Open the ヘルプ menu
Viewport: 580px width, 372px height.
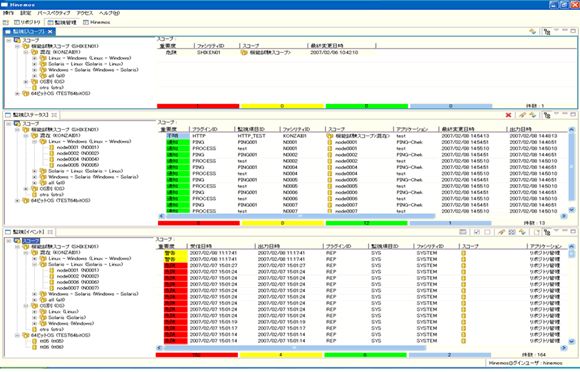pyautogui.click(x=109, y=13)
